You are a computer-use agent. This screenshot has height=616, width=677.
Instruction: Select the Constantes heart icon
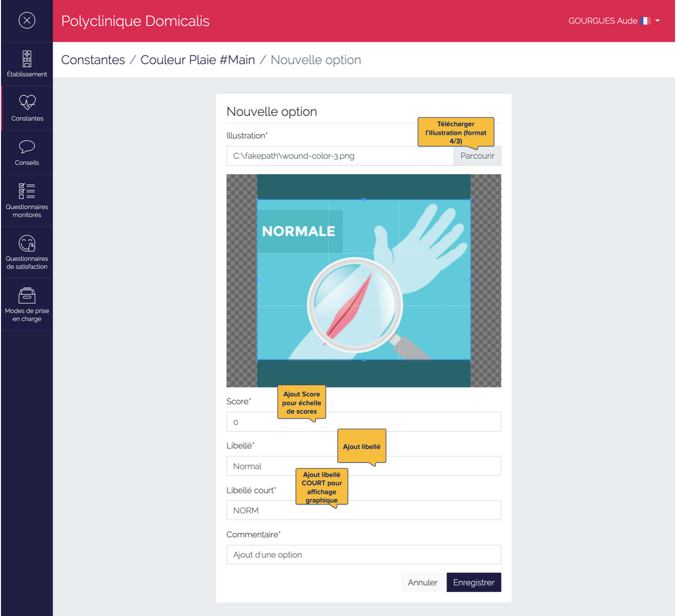pyautogui.click(x=27, y=102)
